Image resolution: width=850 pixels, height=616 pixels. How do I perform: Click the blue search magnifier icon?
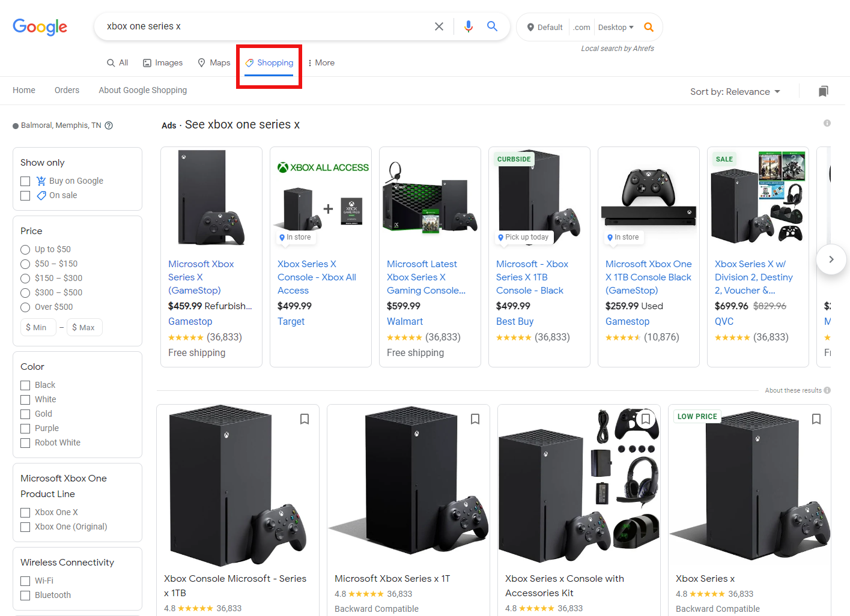[x=492, y=26]
